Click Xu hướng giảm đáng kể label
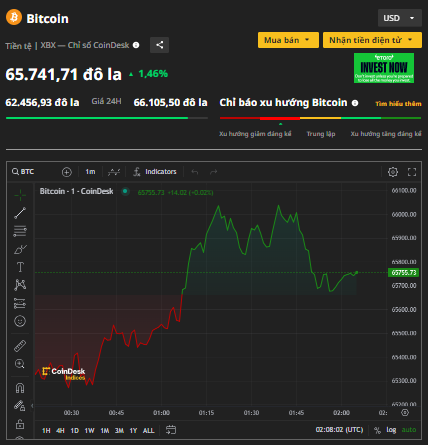Image resolution: width=428 pixels, height=445 pixels. click(x=255, y=134)
